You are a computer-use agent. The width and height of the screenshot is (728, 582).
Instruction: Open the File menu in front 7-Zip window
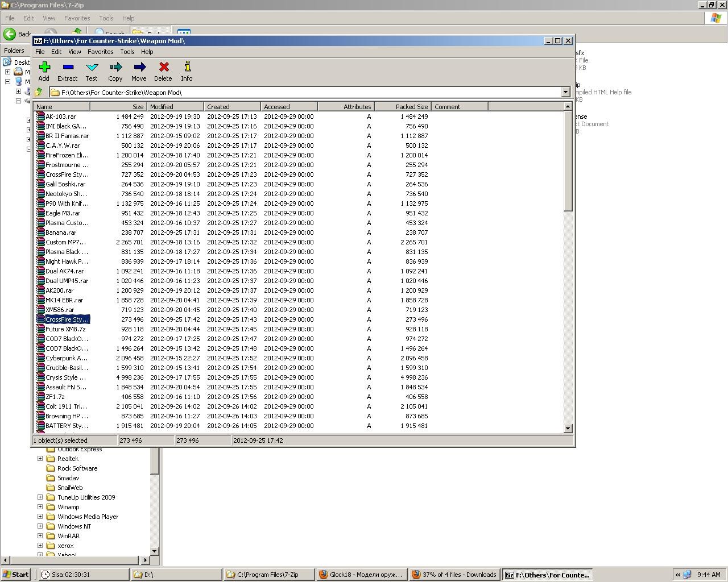coord(40,52)
